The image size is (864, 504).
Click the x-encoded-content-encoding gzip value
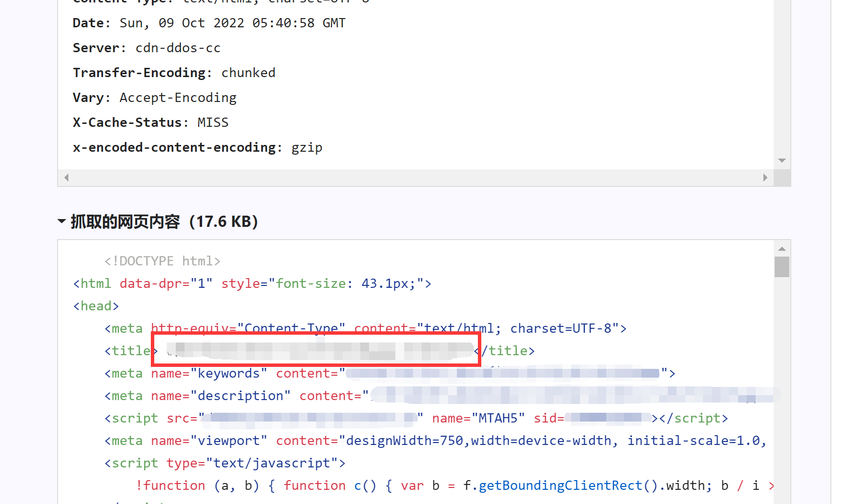tap(307, 147)
